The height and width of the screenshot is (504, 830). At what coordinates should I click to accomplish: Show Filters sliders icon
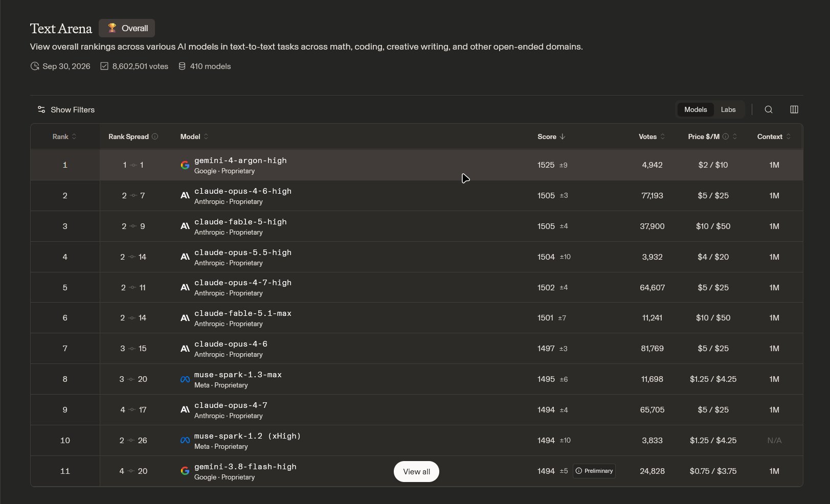click(x=41, y=109)
